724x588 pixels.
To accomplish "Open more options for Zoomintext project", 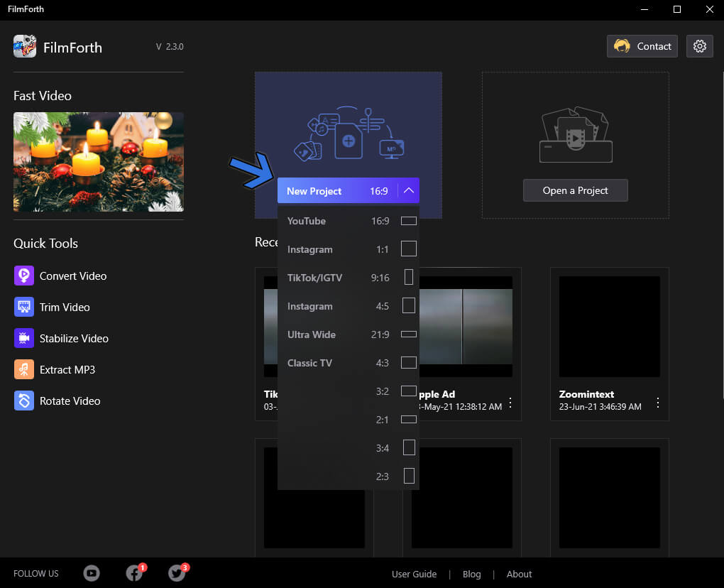I will 658,403.
